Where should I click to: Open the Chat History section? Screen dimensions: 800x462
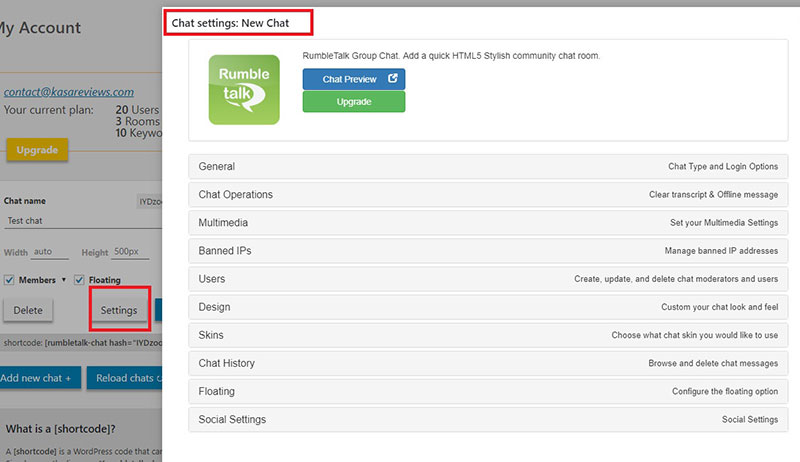tap(488, 363)
